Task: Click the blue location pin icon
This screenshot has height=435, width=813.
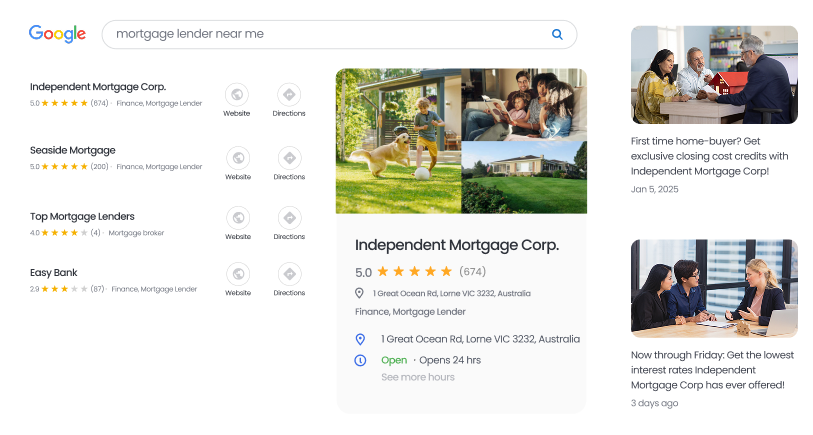Action: (x=360, y=340)
